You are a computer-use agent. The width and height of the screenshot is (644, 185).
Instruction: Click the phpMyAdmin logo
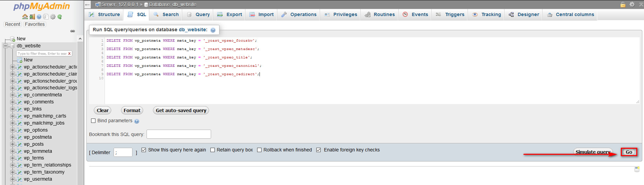click(x=42, y=6)
